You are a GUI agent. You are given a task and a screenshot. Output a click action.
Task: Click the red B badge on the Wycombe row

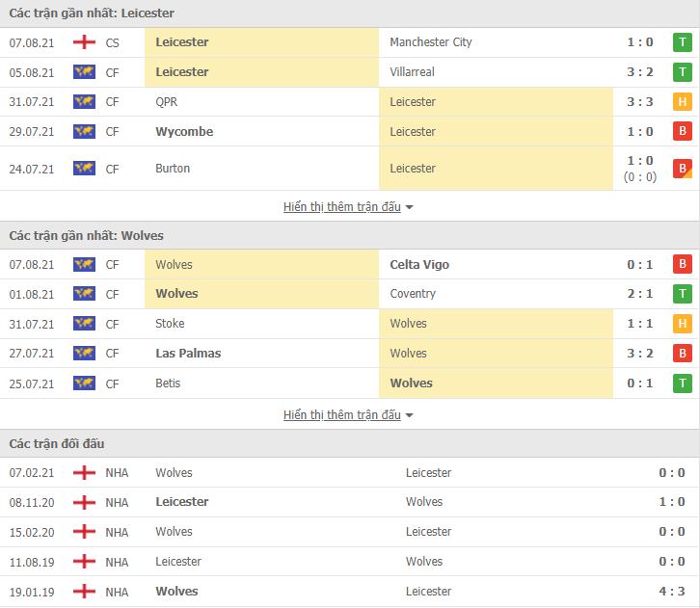coord(682,131)
